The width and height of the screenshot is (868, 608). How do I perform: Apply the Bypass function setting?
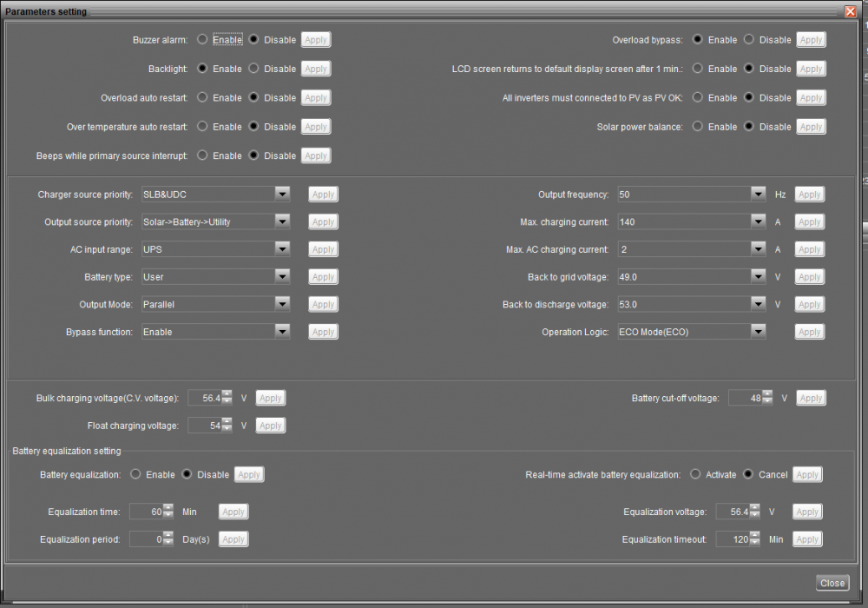point(323,333)
